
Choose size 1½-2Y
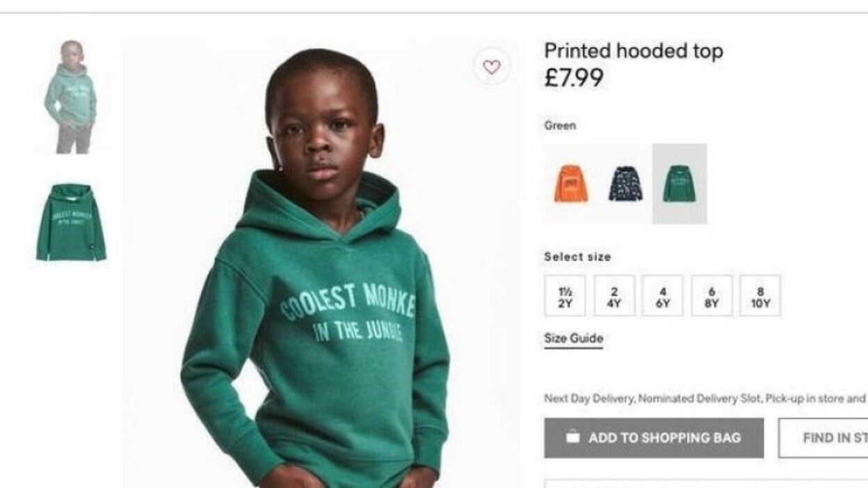tap(565, 296)
